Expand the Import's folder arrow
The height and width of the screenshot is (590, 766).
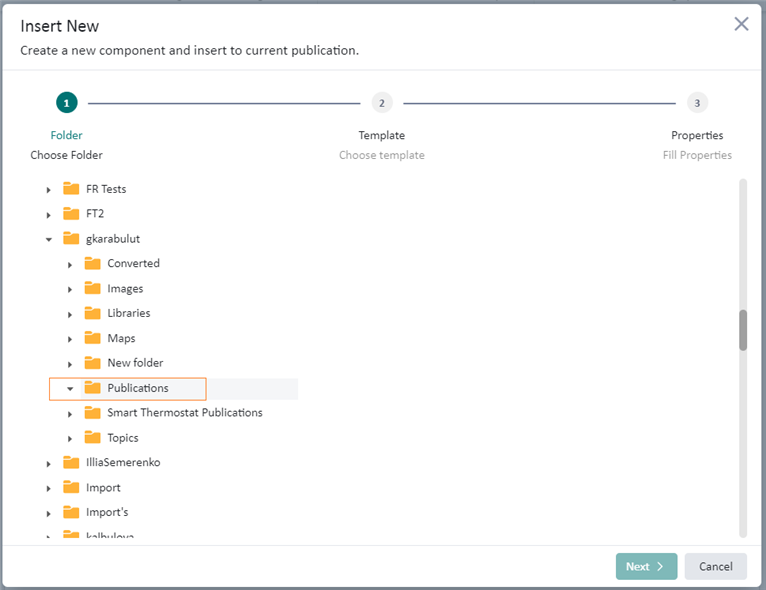pyautogui.click(x=48, y=514)
